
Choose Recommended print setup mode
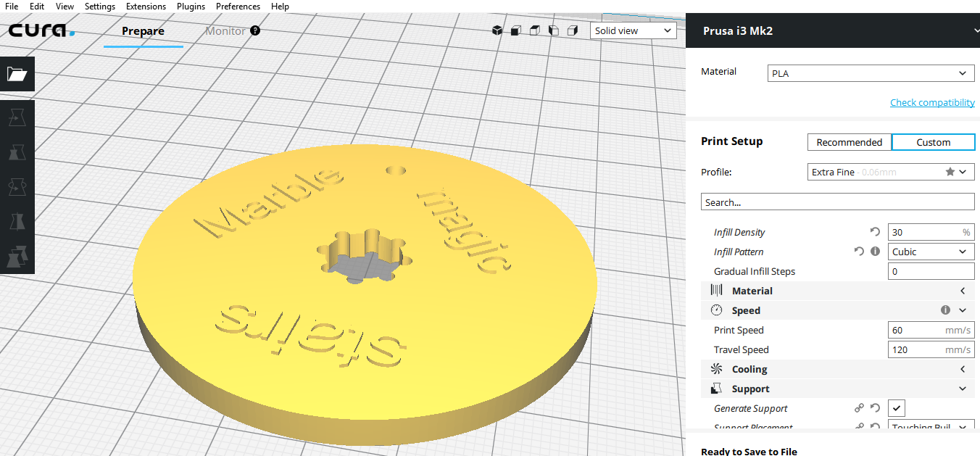(850, 142)
